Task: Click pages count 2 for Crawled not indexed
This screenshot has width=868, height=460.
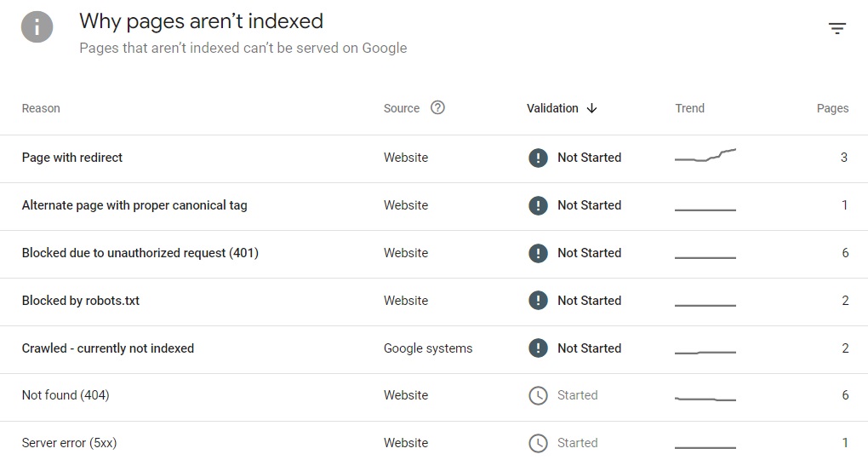Action: (x=845, y=348)
